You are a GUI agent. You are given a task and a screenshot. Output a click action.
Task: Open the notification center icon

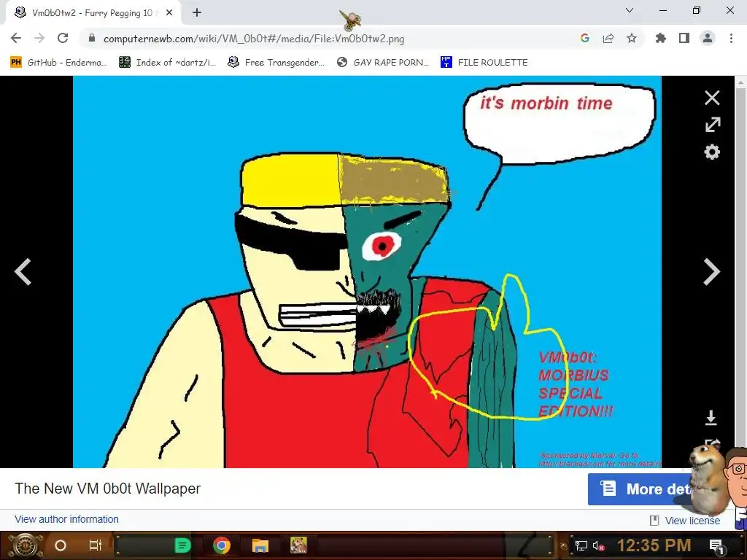716,546
